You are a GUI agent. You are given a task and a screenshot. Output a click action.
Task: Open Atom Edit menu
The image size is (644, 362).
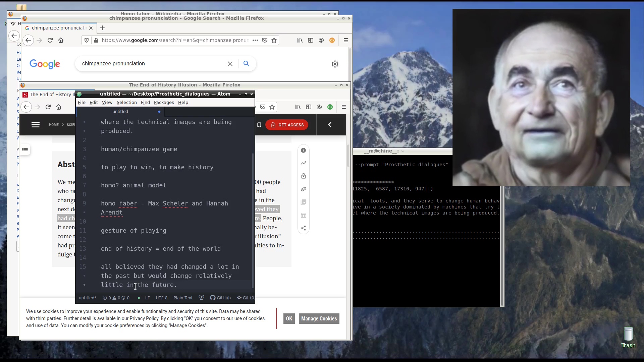pos(94,103)
